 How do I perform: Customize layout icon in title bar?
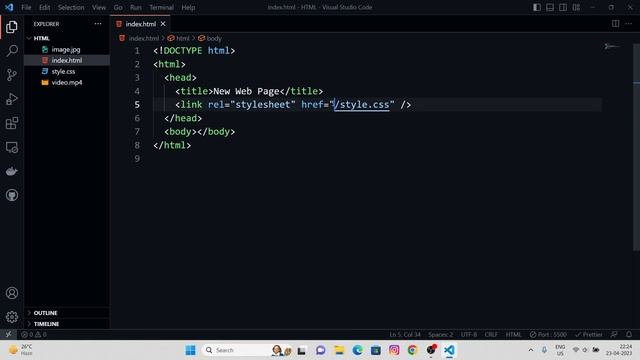[x=576, y=7]
